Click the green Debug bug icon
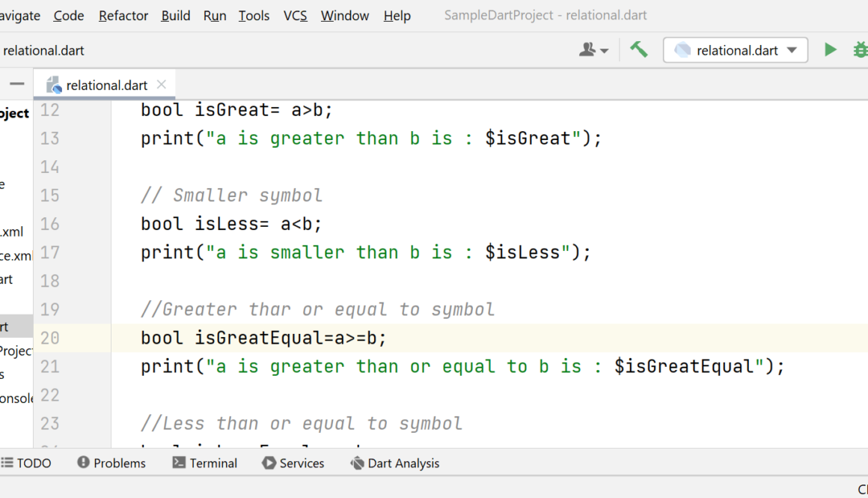868x498 pixels. [x=861, y=50]
